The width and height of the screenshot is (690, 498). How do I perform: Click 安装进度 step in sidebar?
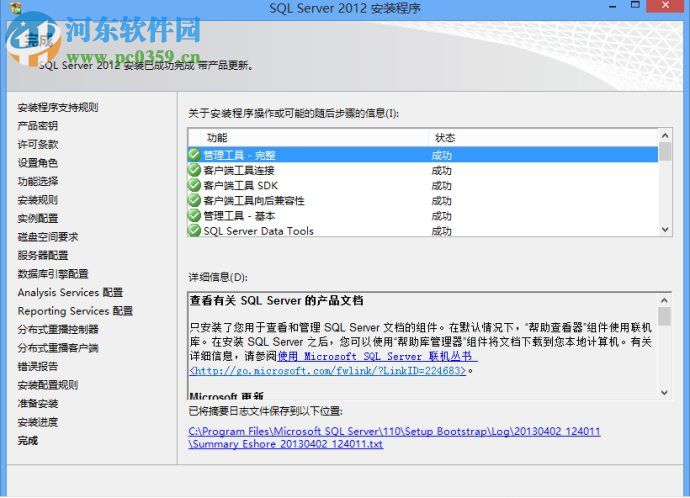pos(37,422)
